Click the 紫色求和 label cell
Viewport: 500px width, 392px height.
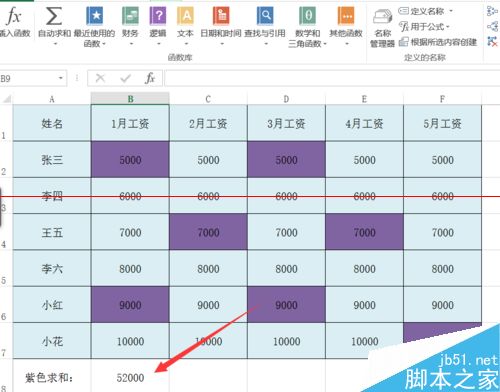52,377
